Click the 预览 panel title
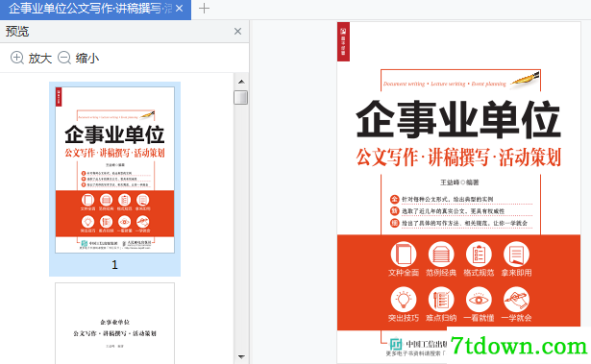This screenshot has height=364, width=591. [x=17, y=32]
